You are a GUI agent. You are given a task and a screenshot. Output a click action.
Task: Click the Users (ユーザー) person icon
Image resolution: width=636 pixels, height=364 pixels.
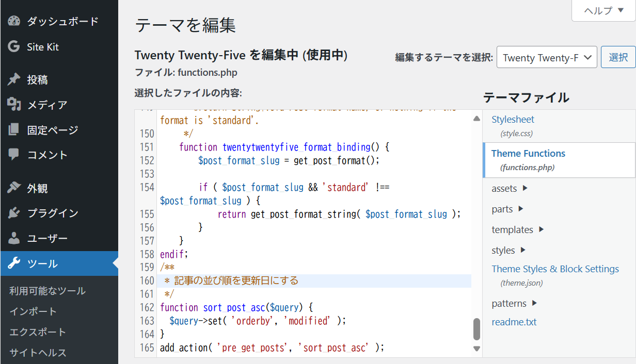click(14, 238)
